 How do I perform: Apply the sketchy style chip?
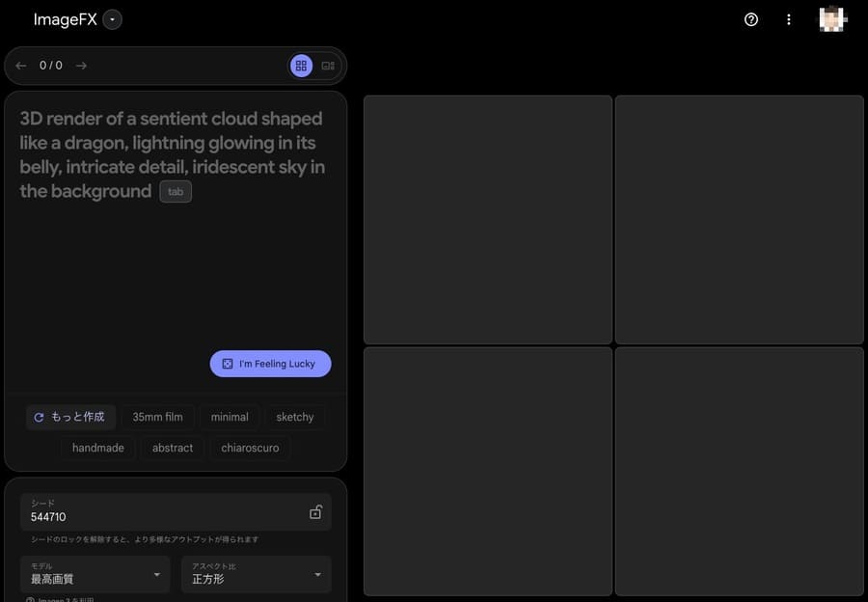coord(295,417)
